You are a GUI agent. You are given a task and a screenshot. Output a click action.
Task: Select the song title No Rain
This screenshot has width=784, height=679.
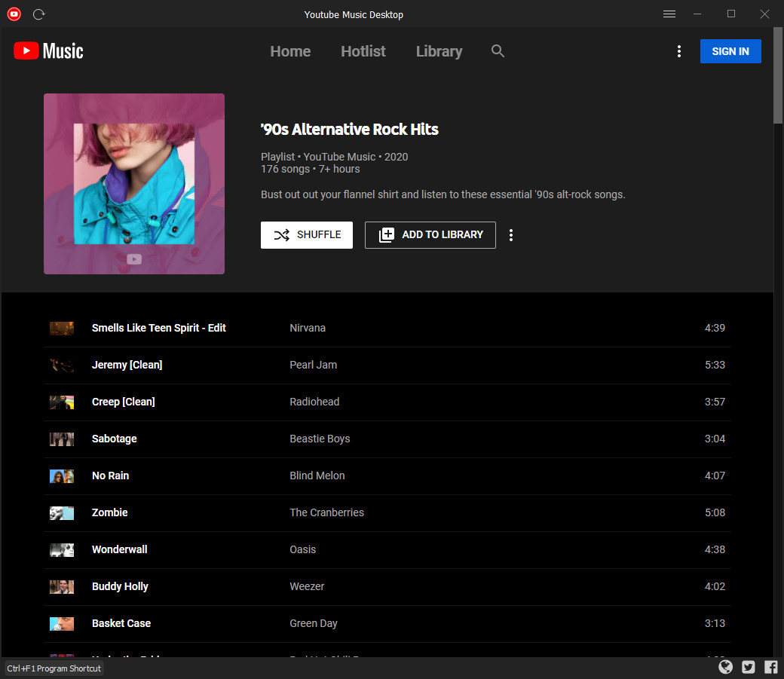110,476
